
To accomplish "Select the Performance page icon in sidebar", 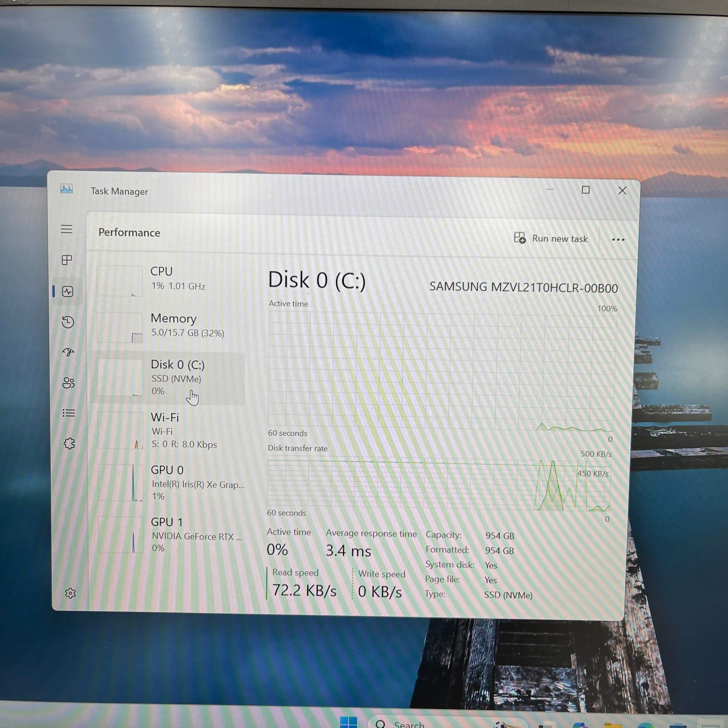I will (68, 292).
